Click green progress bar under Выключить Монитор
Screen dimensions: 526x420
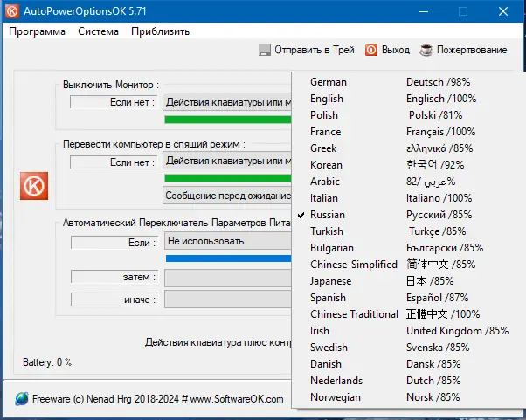(x=228, y=120)
